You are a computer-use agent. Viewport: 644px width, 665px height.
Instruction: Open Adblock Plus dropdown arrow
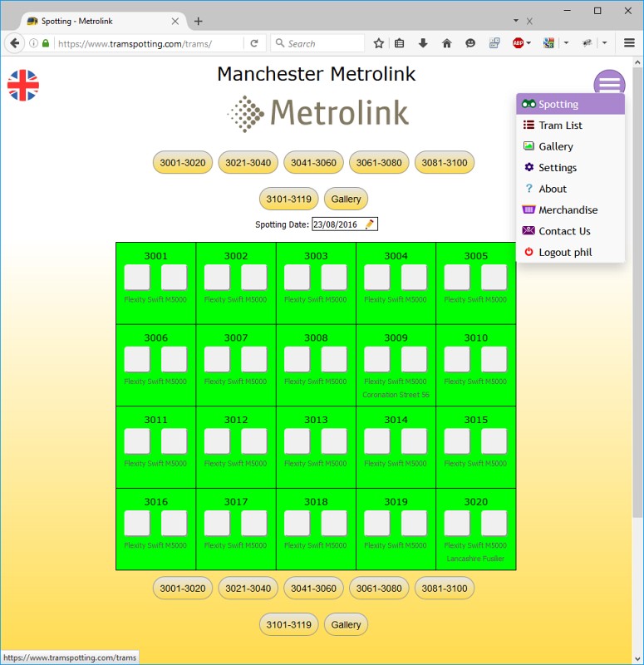(528, 43)
